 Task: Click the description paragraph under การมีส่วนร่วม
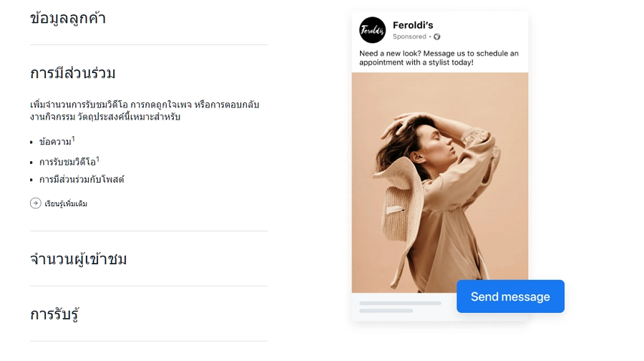145,110
